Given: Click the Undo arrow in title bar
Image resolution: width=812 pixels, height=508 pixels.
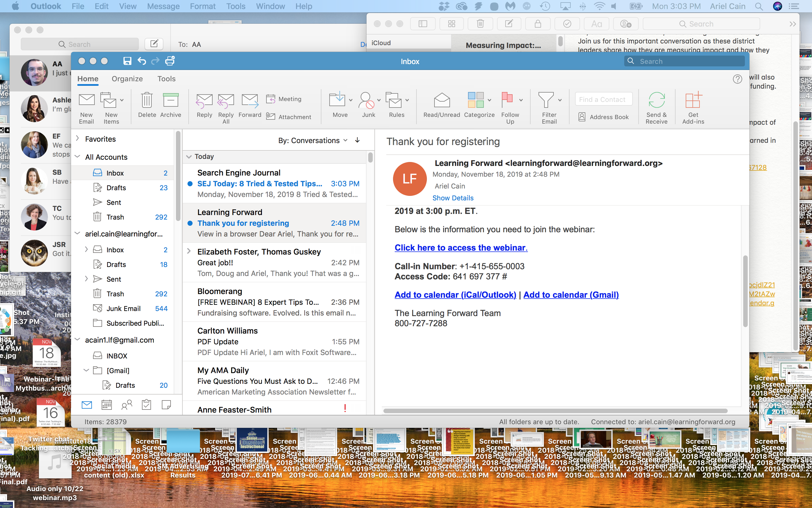Looking at the screenshot, I should [142, 61].
